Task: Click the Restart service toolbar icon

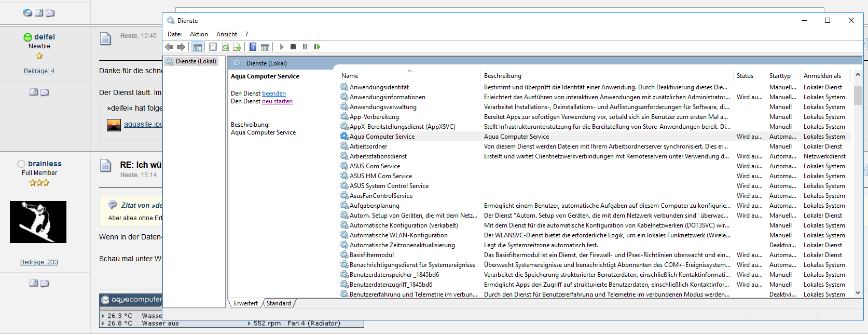Action: tap(317, 47)
